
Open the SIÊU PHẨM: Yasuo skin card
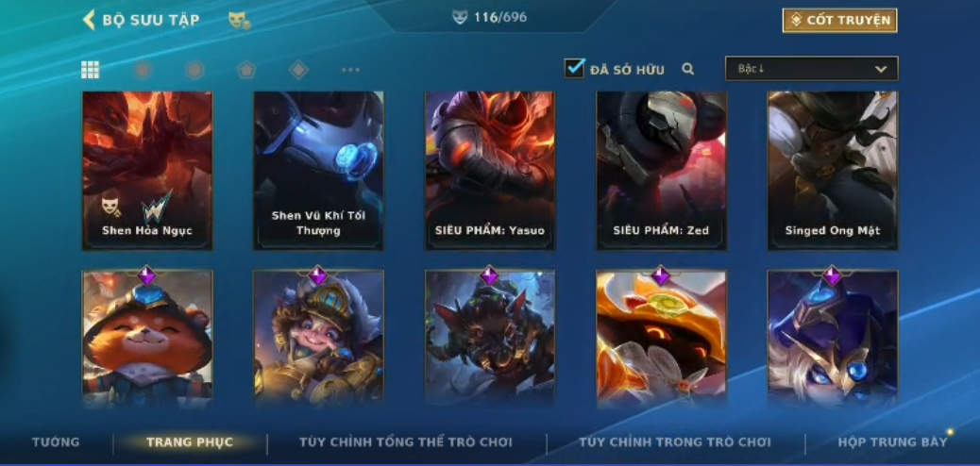coord(490,171)
